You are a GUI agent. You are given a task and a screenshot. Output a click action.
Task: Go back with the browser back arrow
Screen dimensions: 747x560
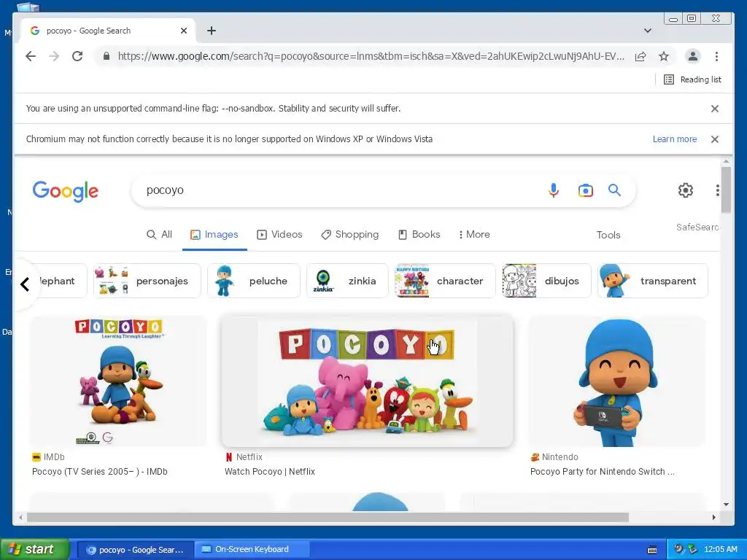(31, 56)
